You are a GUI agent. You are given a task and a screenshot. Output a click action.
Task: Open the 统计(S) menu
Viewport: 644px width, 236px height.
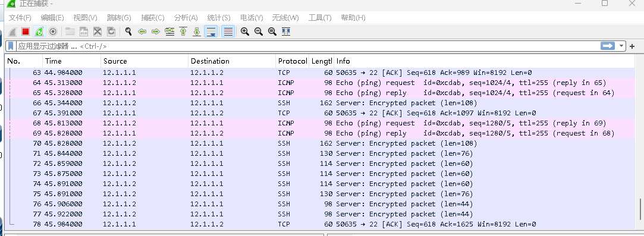[218, 18]
